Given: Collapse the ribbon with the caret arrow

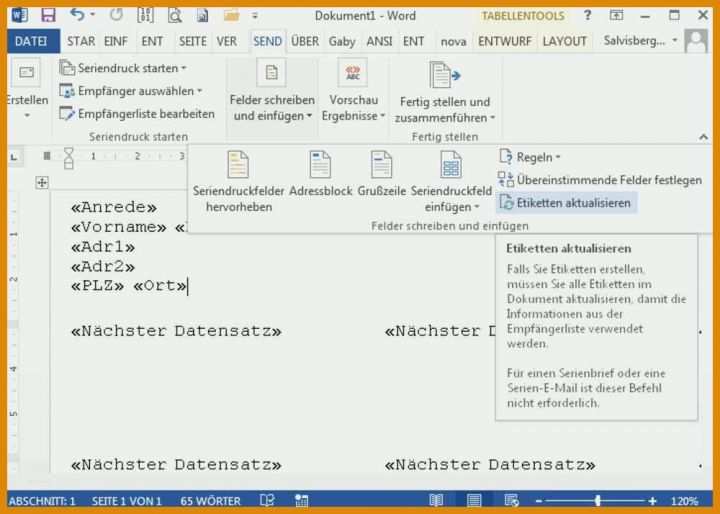Looking at the screenshot, I should click(703, 137).
